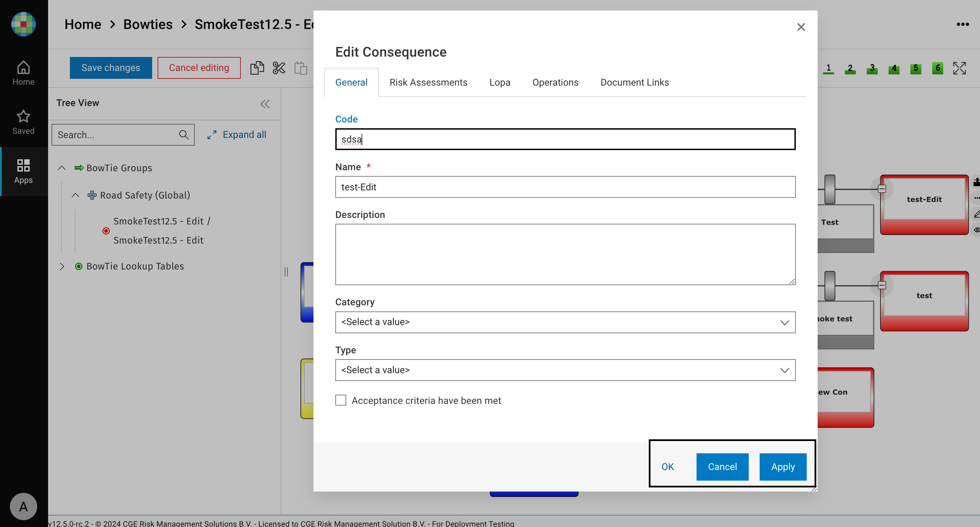Screen dimensions: 980x527
Task: Open the Category dropdown
Action: 565,322
